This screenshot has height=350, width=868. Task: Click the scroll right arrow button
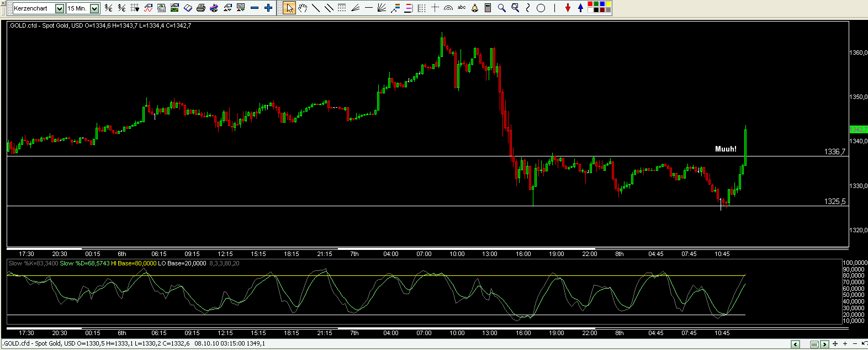tap(824, 344)
